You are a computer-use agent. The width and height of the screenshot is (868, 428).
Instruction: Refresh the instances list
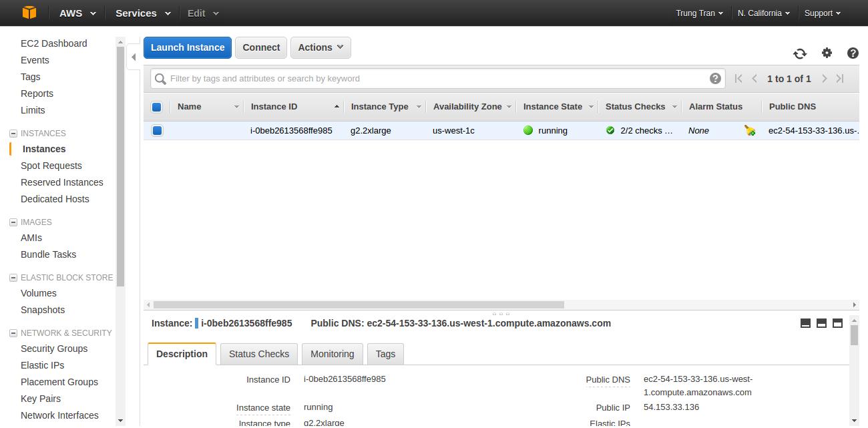coord(800,53)
